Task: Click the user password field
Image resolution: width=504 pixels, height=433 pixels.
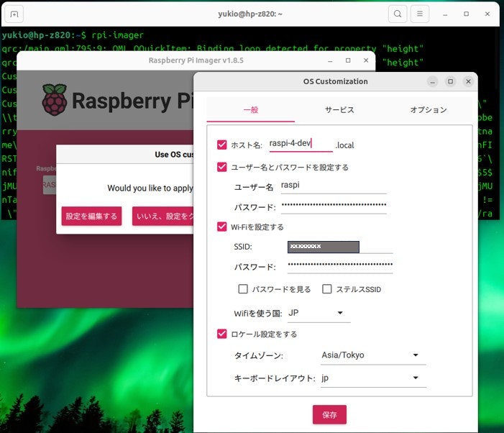Action: (x=334, y=206)
